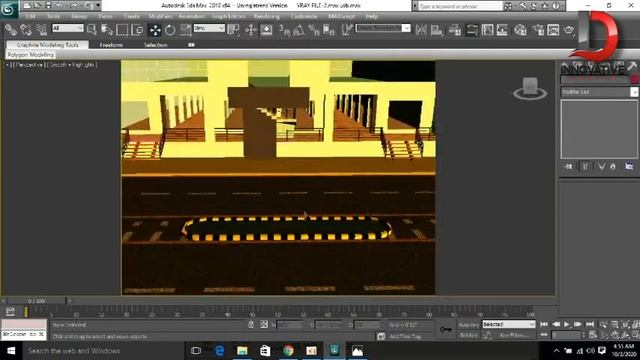Viewport: 640px width, 360px height.
Task: Open the Material Editor
Action: pyautogui.click(x=520, y=30)
